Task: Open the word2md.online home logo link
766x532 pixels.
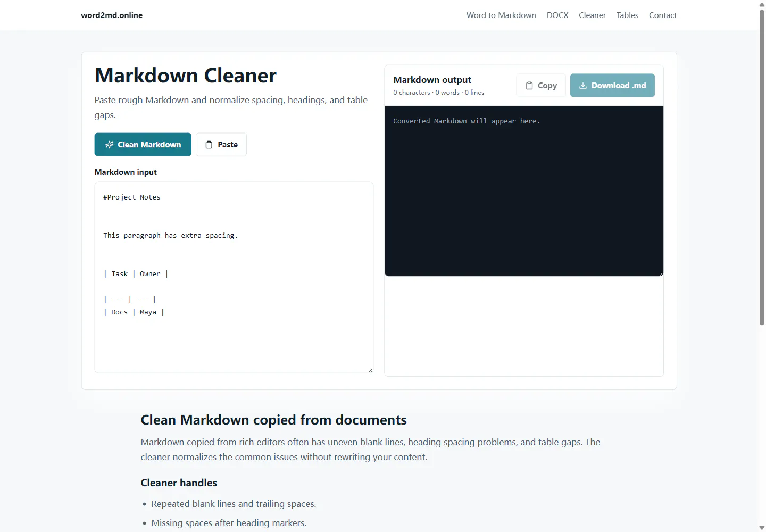Action: coord(112,15)
